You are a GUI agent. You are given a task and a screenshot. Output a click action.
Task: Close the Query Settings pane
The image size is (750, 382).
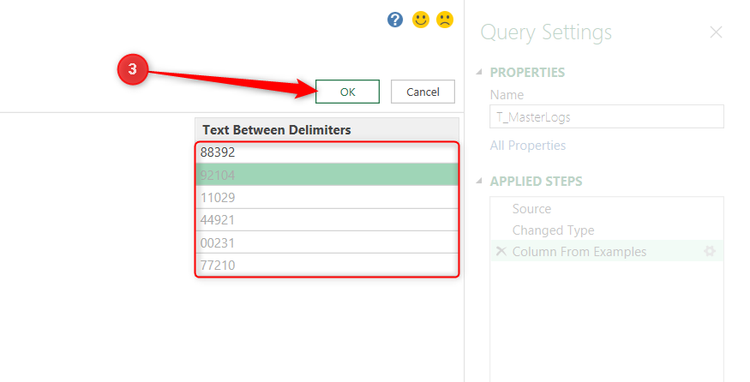click(x=716, y=32)
